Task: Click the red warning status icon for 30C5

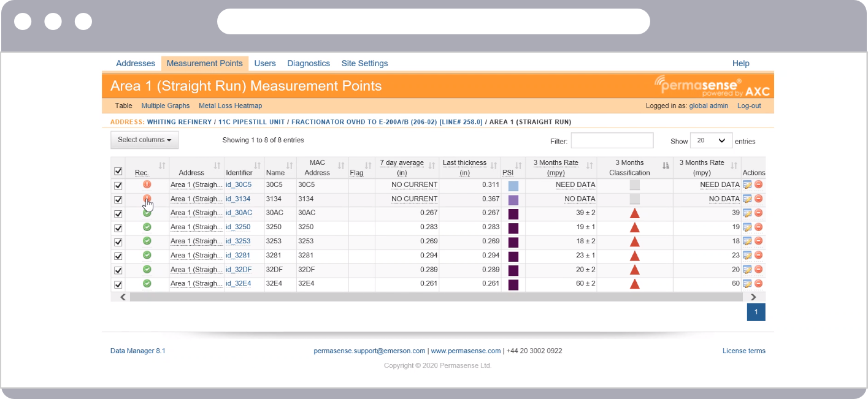Action: click(147, 184)
